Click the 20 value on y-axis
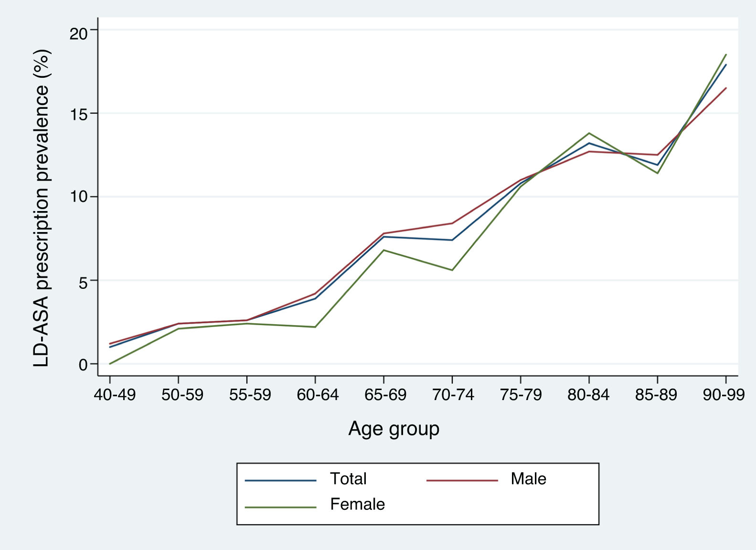756x550 pixels. (79, 33)
